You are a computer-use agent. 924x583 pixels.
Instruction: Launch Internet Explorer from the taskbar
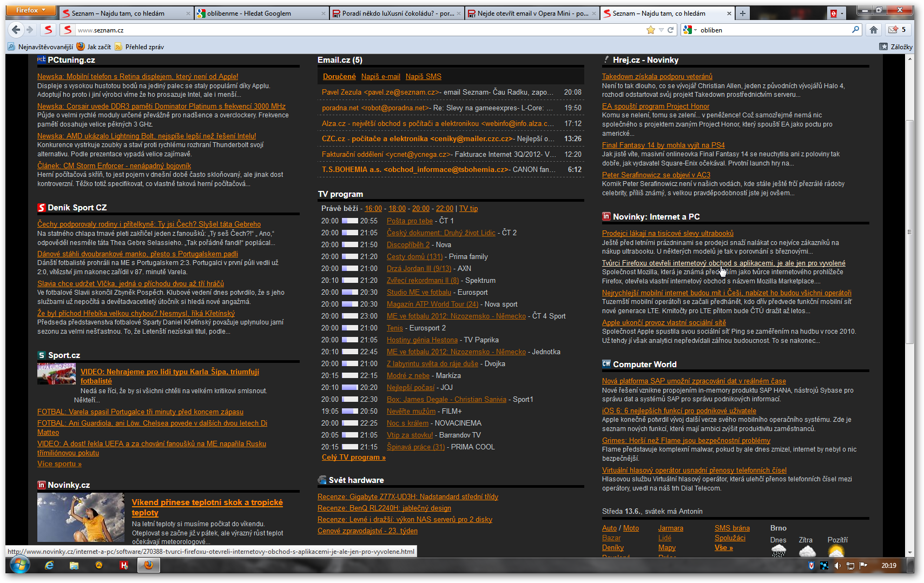(x=49, y=566)
